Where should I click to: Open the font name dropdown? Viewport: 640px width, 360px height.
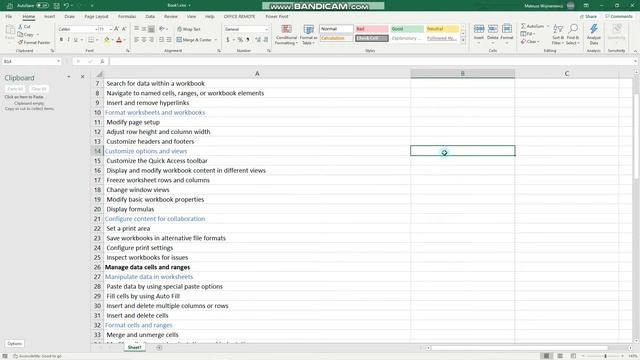pos(96,29)
